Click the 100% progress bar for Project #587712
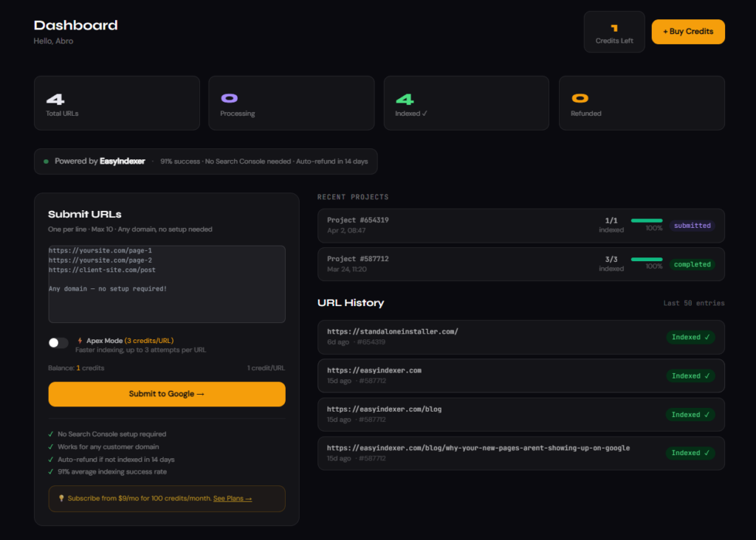 click(647, 259)
